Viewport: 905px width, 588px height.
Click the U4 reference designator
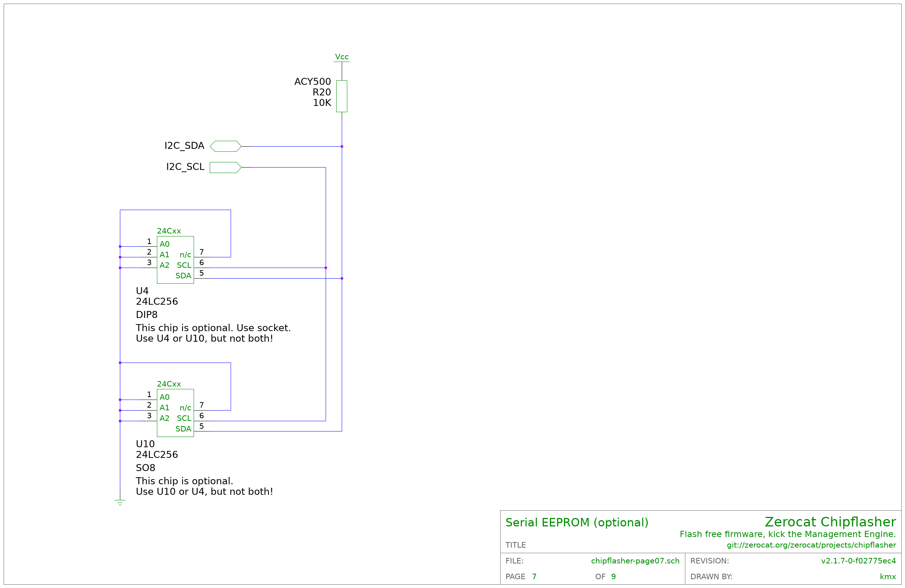(x=142, y=291)
